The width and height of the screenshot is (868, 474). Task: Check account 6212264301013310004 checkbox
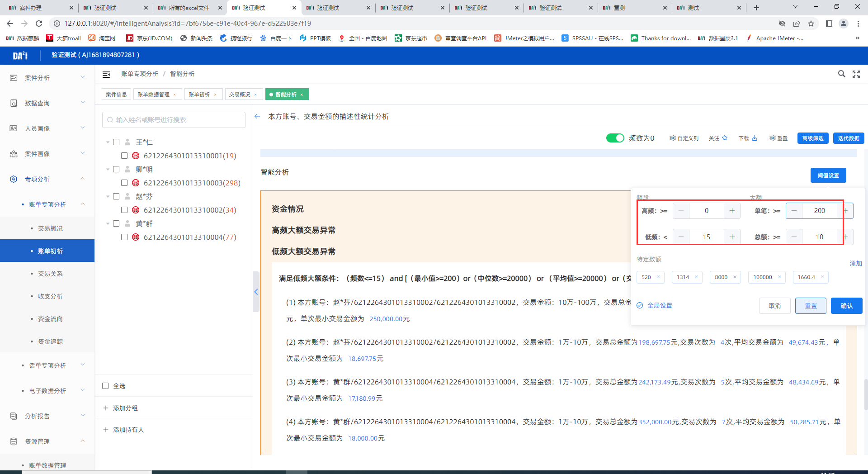pos(124,237)
